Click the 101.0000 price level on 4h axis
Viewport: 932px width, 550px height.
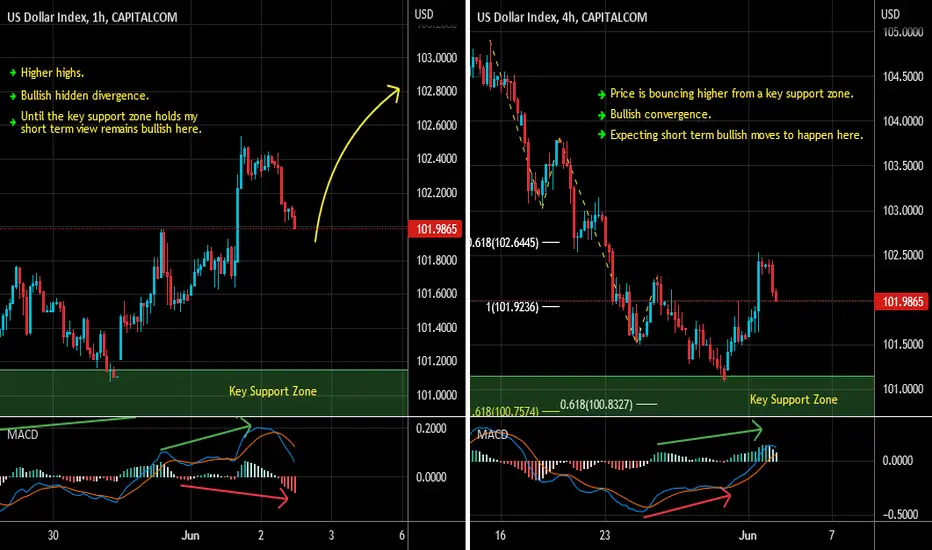click(903, 389)
